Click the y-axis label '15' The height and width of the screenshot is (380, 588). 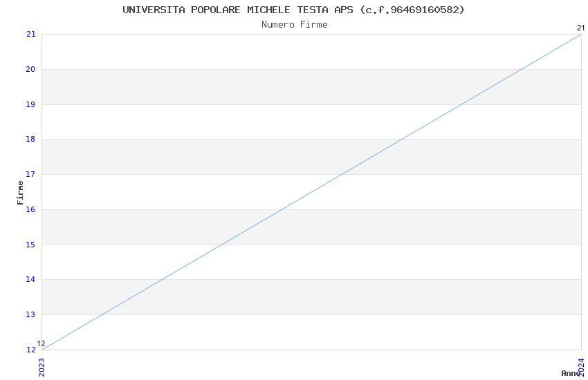pos(30,245)
